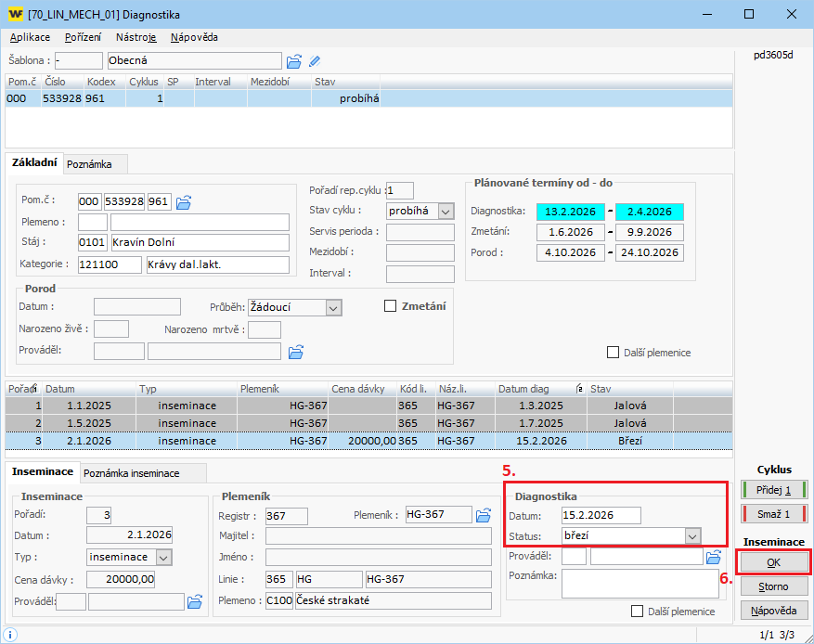814x644 pixels.
Task: Open the Pořízení menu
Action: click(x=84, y=37)
